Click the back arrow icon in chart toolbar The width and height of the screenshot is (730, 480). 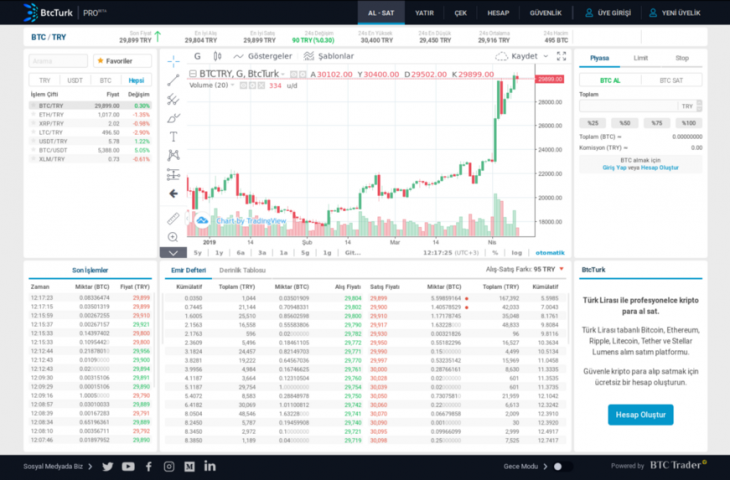pyautogui.click(x=173, y=193)
